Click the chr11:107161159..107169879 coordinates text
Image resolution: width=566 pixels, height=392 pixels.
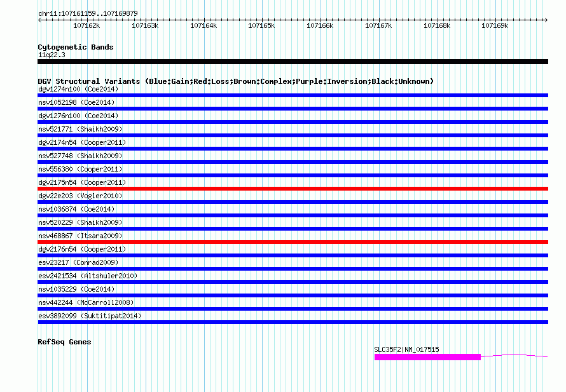[88, 13]
